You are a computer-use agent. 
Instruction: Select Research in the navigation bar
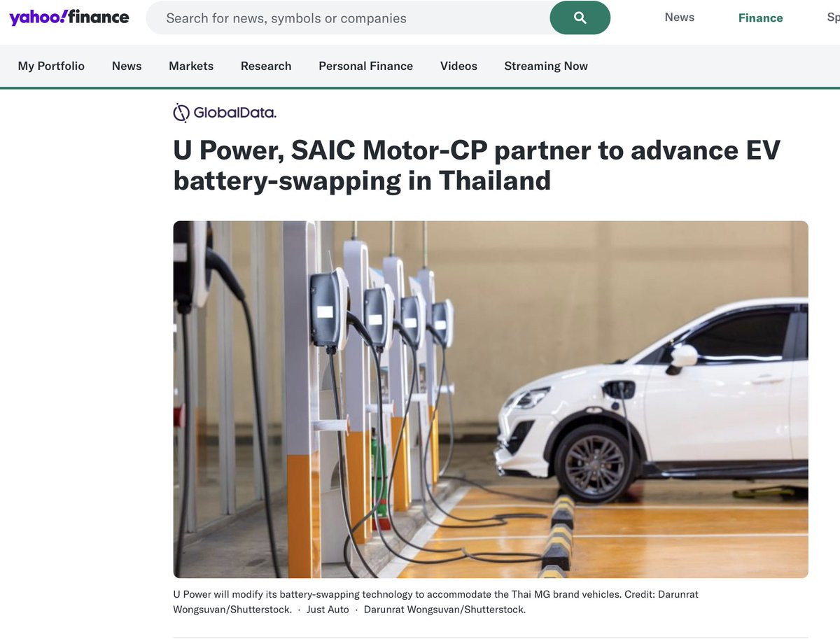[x=266, y=66]
